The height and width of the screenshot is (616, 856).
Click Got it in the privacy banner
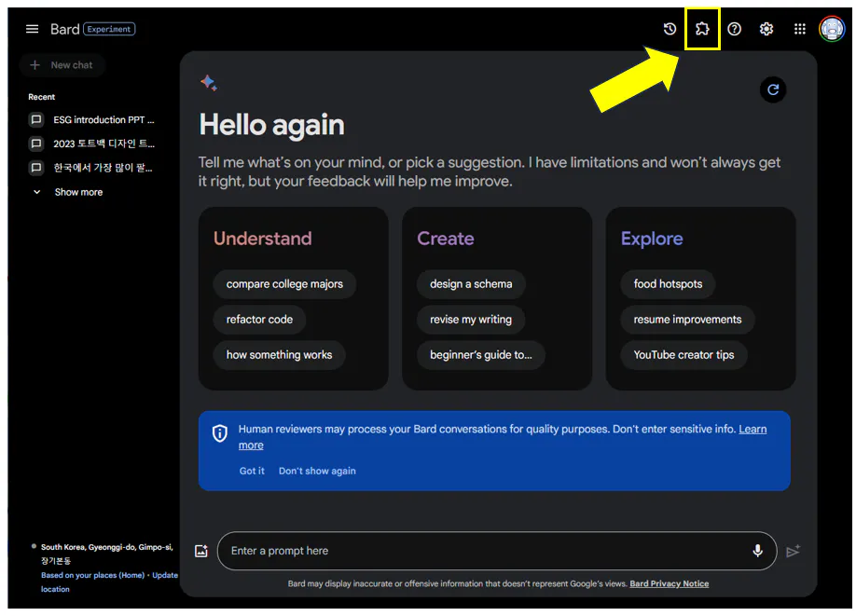pyautogui.click(x=252, y=471)
